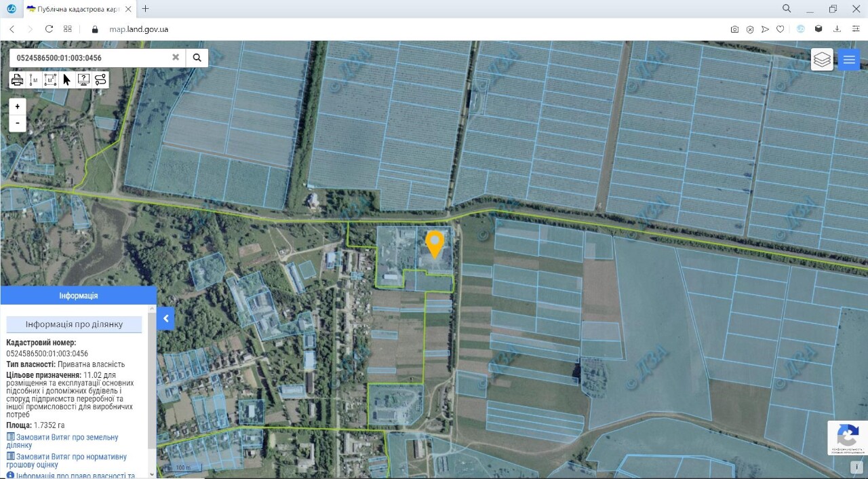Click Інформація про ділянку header
The width and height of the screenshot is (868, 479).
click(75, 324)
